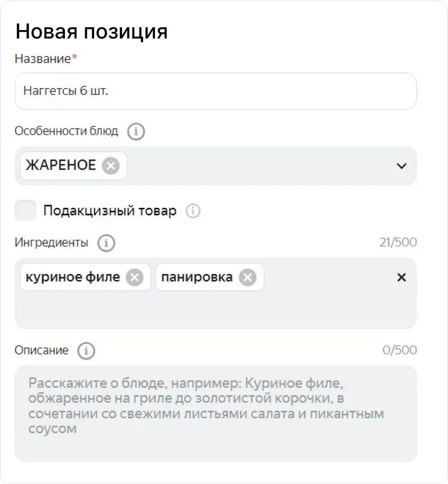Select the куриное филе chip label
This screenshot has width=448, height=484.
[73, 278]
